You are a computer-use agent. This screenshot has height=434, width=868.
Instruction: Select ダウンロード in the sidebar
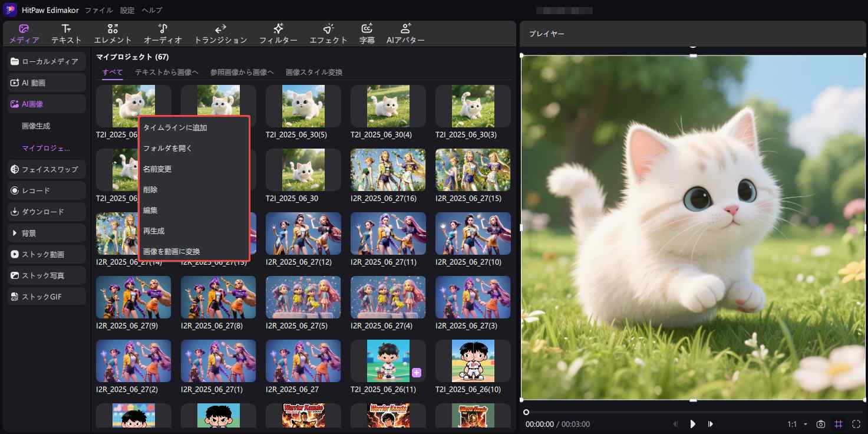pyautogui.click(x=47, y=212)
